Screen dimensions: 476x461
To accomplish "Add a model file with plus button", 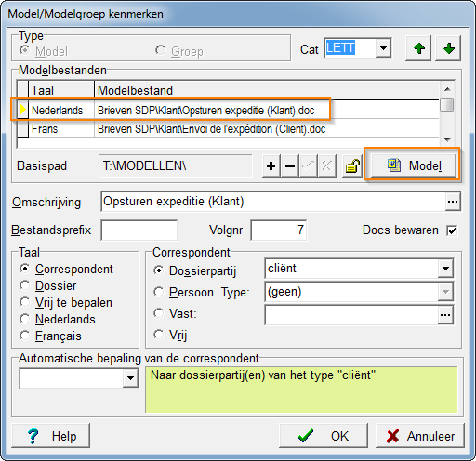I will 271,165.
